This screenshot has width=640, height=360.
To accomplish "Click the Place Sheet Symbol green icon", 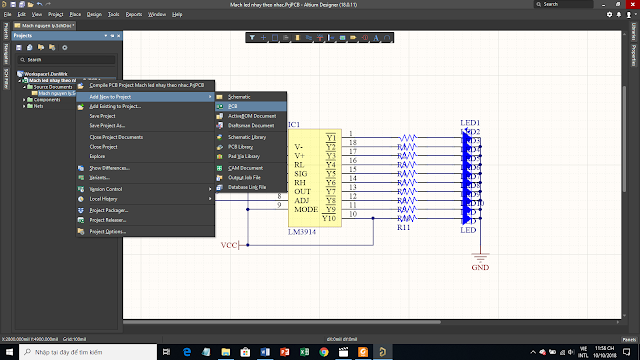I will (x=342, y=38).
